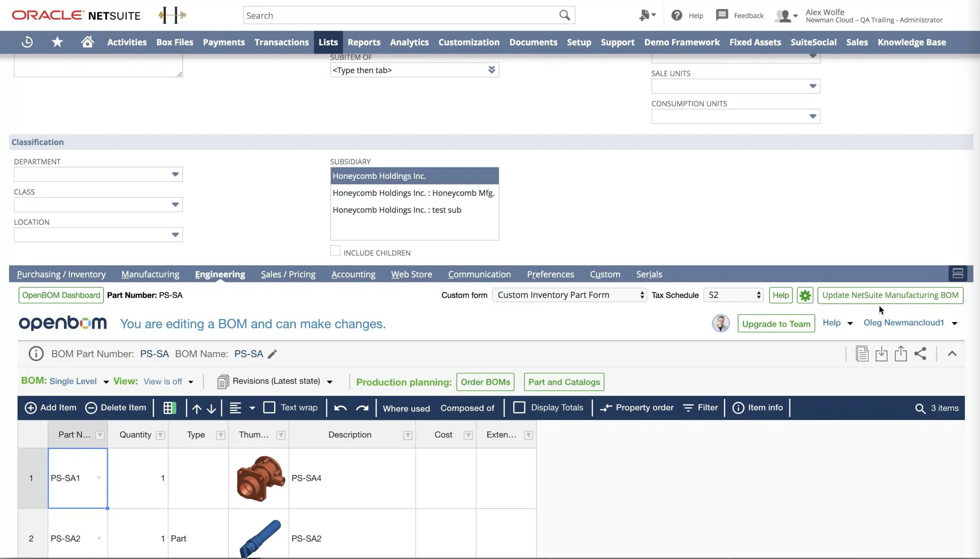Click the BOM import download icon

point(881,354)
